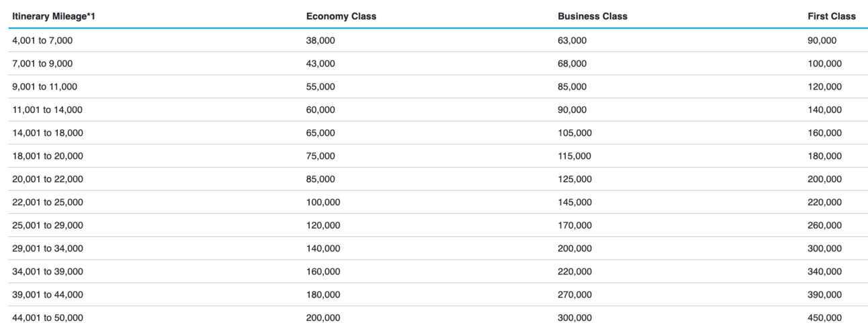Image resolution: width=868 pixels, height=333 pixels.
Task: Click the Economy Class column header
Action: pyautogui.click(x=341, y=16)
